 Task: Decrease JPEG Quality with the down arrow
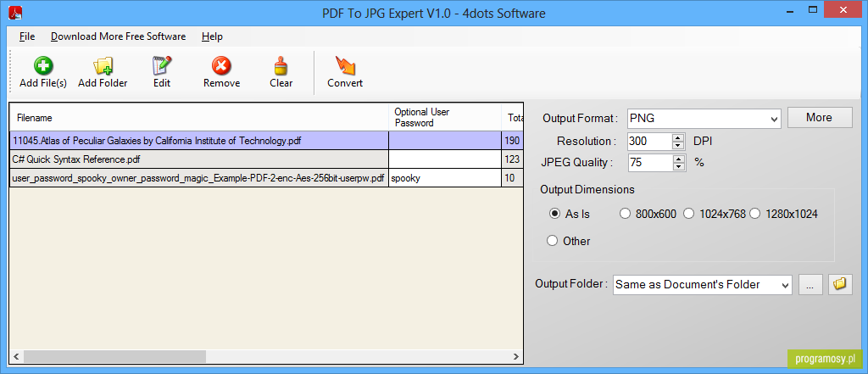point(678,167)
